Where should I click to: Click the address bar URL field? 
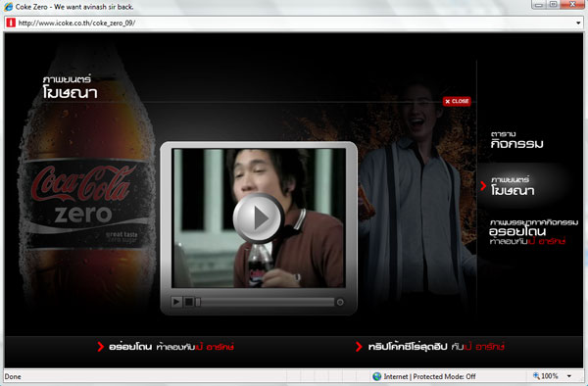click(294, 23)
